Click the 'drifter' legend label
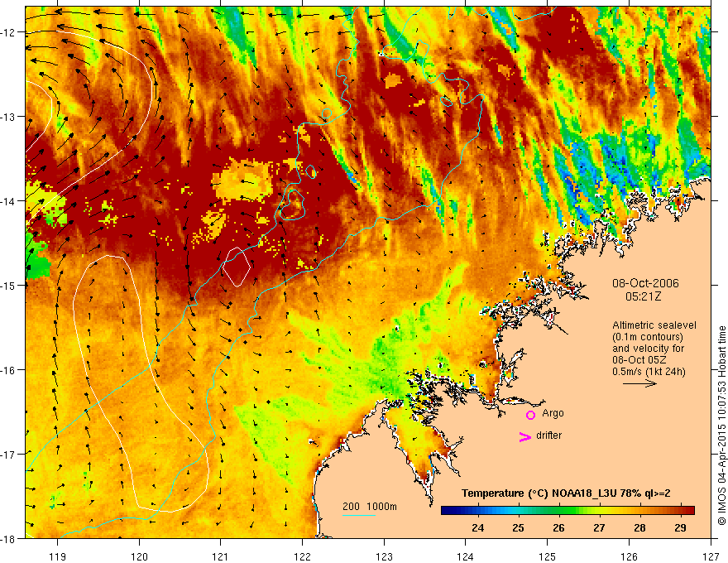The height and width of the screenshot is (563, 728). tap(548, 435)
